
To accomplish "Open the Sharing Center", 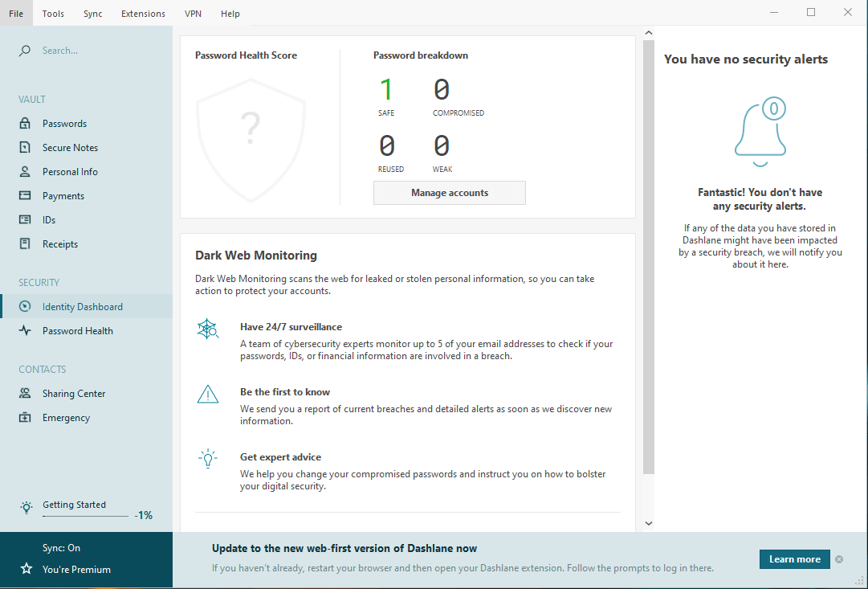I will point(87,394).
